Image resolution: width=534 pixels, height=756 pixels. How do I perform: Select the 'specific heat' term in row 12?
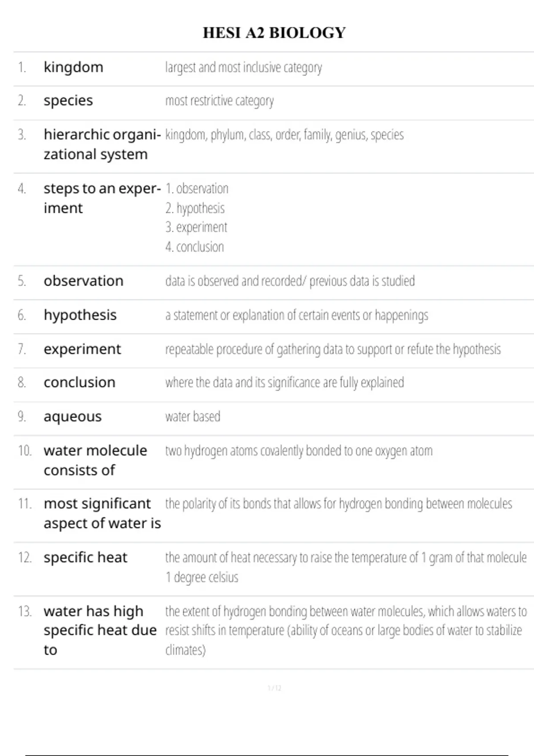click(x=85, y=557)
